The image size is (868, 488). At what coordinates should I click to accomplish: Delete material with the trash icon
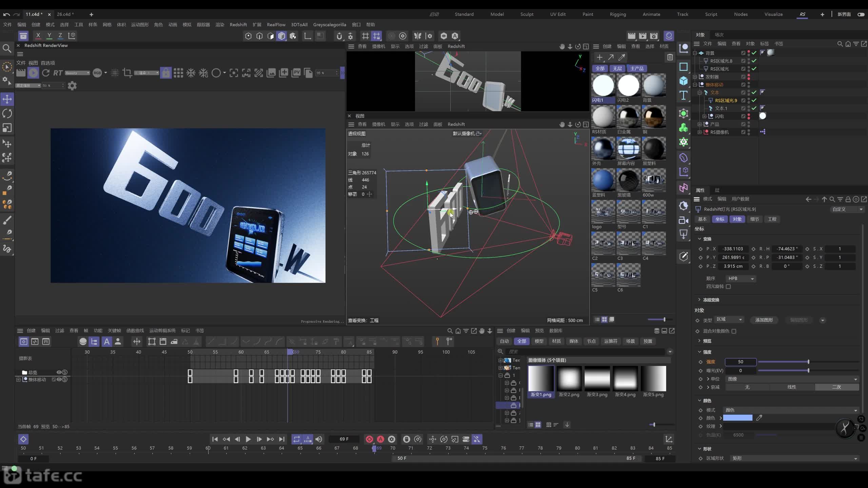click(x=670, y=57)
